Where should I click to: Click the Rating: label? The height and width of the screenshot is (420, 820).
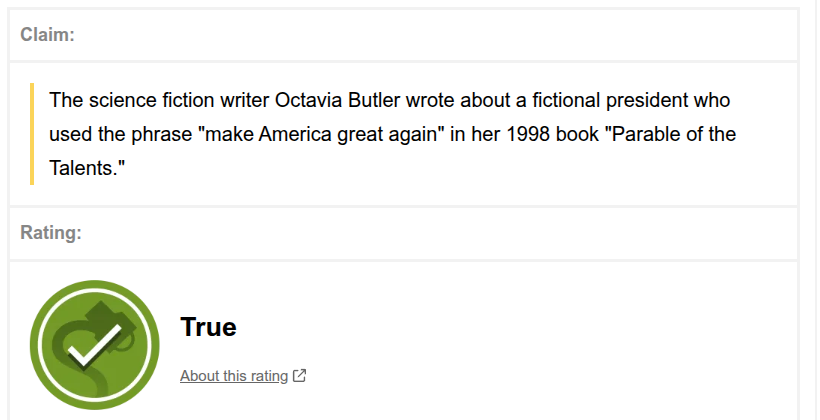coord(51,233)
